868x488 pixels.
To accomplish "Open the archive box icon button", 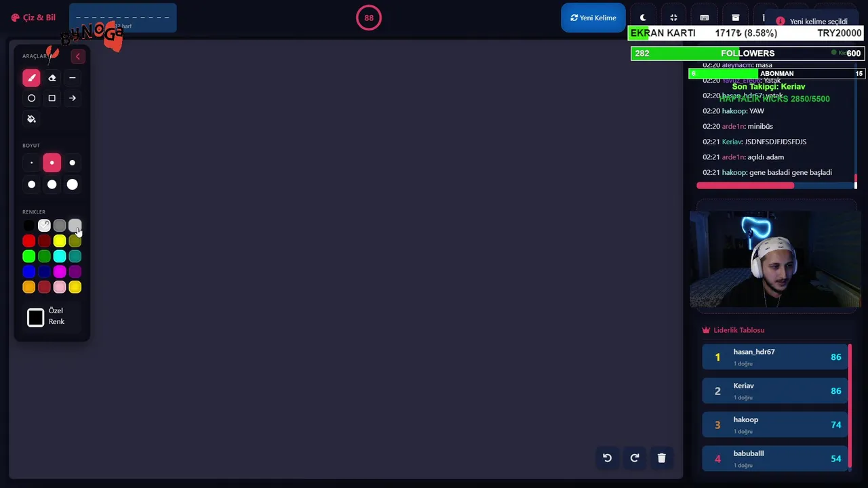I will (735, 18).
